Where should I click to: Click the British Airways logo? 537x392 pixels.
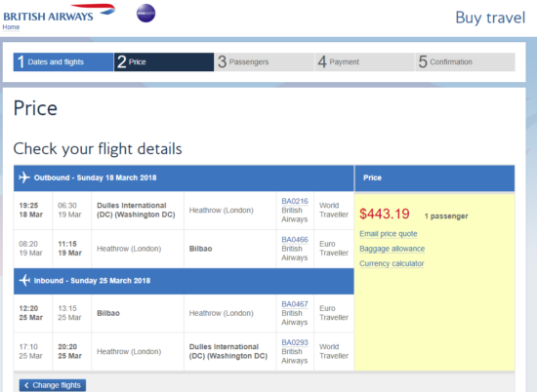(60, 14)
